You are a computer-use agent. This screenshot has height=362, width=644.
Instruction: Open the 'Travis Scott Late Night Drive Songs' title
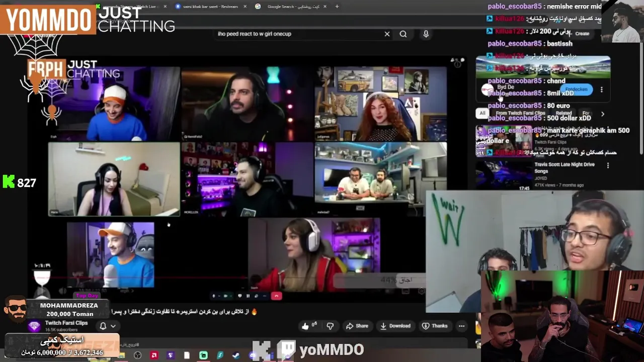point(565,168)
